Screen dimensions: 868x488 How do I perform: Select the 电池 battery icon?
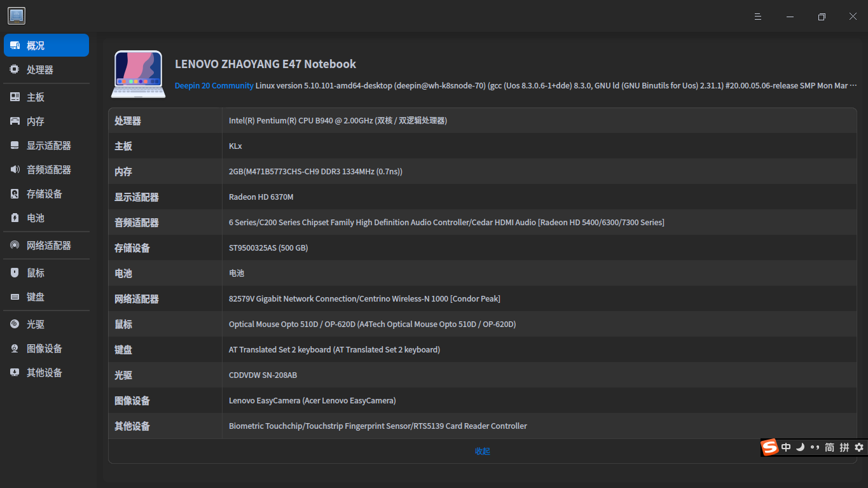tap(15, 218)
